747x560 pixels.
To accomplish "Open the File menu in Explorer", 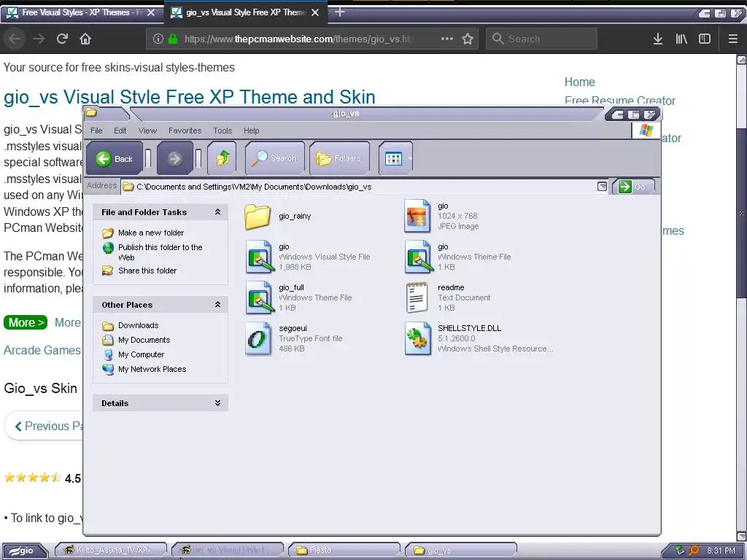I will (x=96, y=131).
